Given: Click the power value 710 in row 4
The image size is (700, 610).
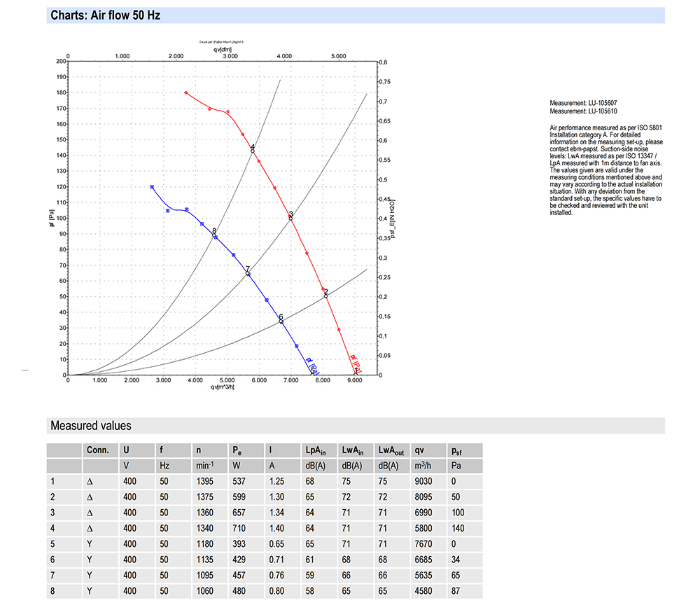Looking at the screenshot, I should tap(239, 529).
